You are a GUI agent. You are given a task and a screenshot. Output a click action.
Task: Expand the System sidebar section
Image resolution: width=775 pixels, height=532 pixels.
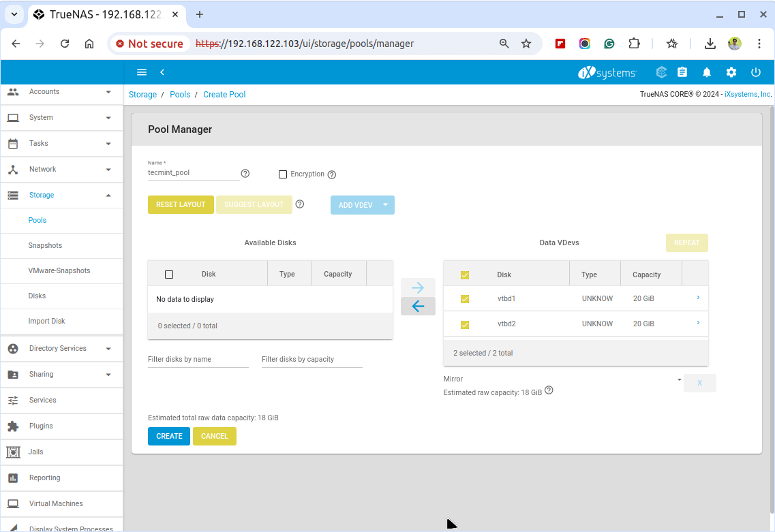62,118
